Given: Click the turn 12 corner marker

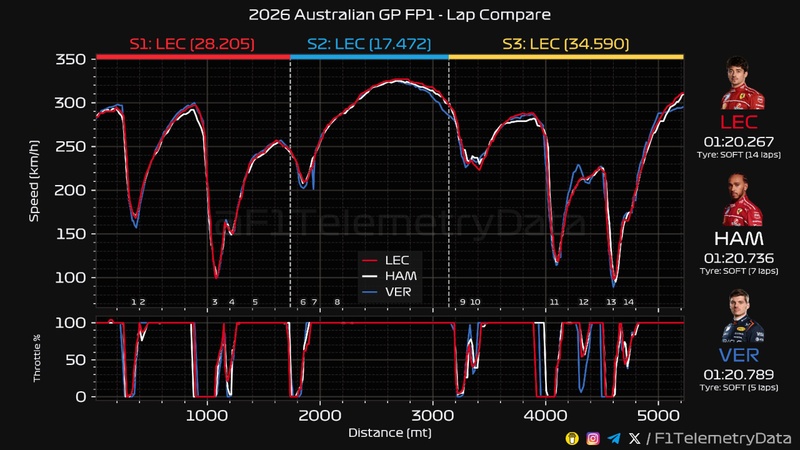Looking at the screenshot, I should click(x=584, y=302).
